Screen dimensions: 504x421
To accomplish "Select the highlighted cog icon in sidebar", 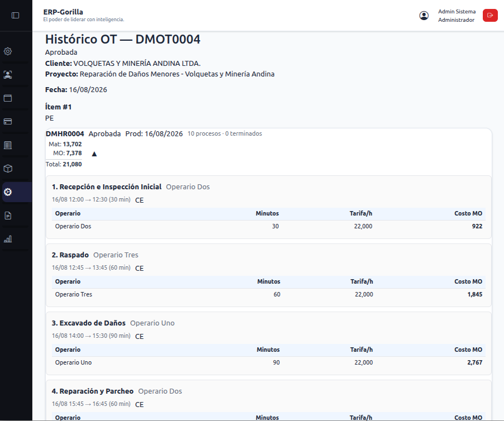I will coord(8,192).
